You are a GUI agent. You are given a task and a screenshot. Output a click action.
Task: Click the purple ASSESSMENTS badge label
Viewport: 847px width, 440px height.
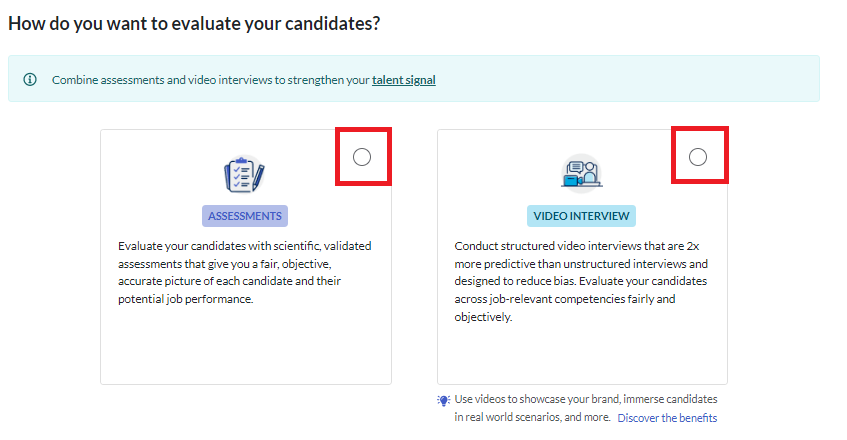pos(245,216)
